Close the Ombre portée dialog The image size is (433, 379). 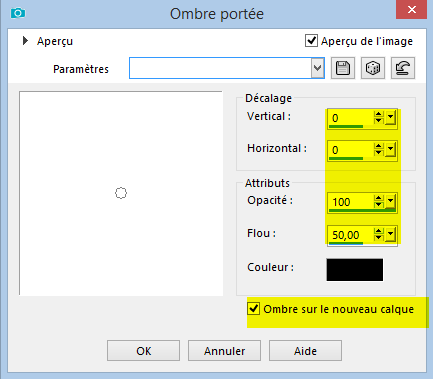[411, 9]
